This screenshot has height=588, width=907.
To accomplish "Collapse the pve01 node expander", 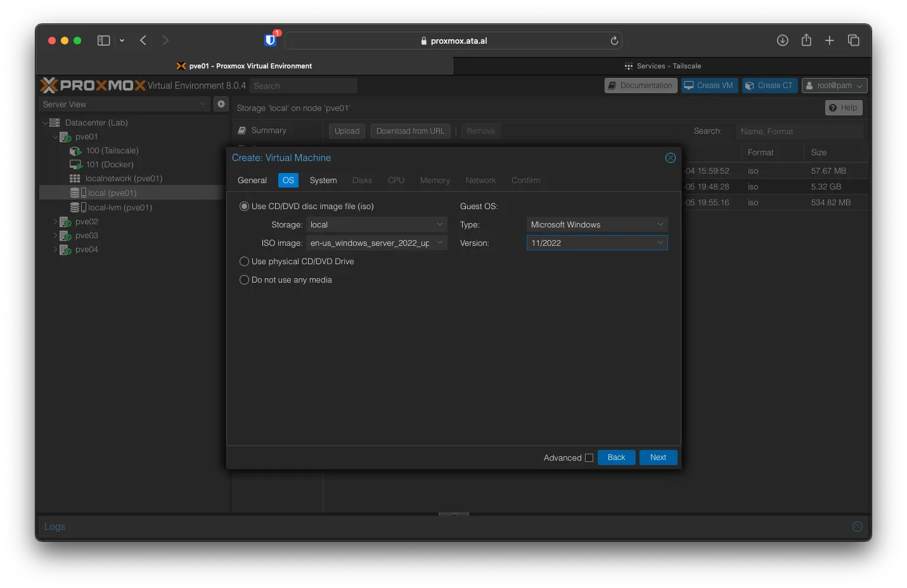I will pyautogui.click(x=55, y=137).
